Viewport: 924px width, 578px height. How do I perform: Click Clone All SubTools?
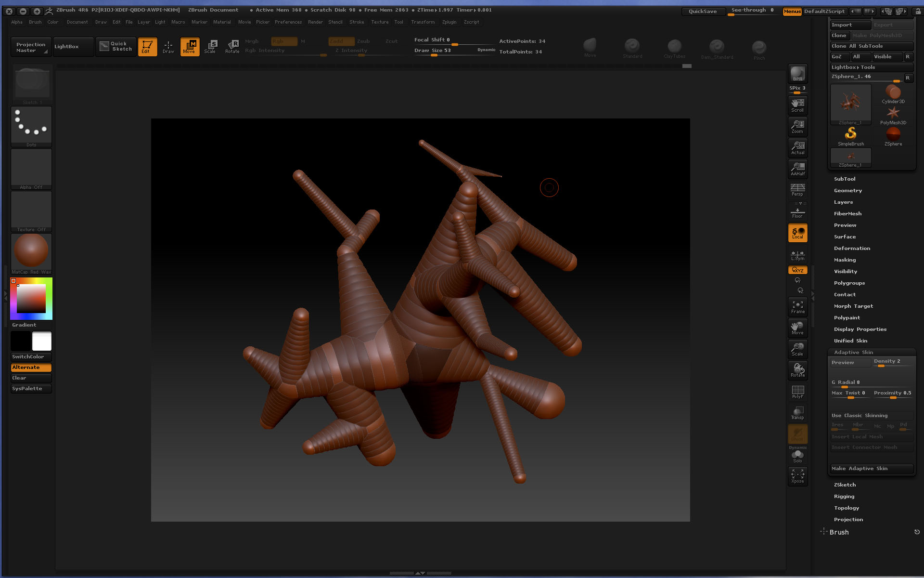pos(872,46)
